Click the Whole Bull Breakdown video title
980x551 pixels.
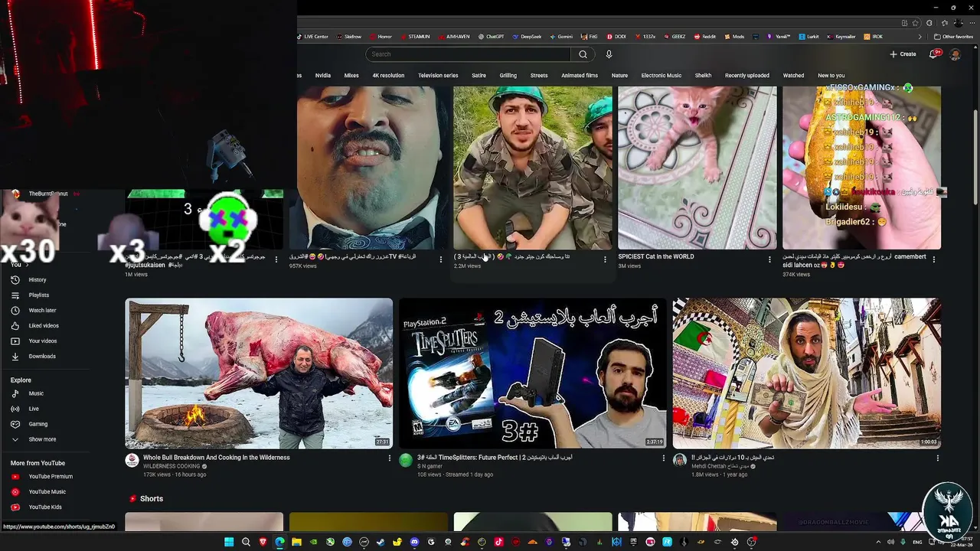pos(216,458)
